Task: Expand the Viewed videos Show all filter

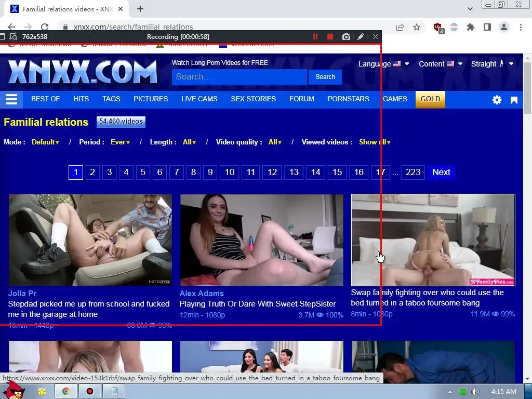Action: (x=375, y=142)
